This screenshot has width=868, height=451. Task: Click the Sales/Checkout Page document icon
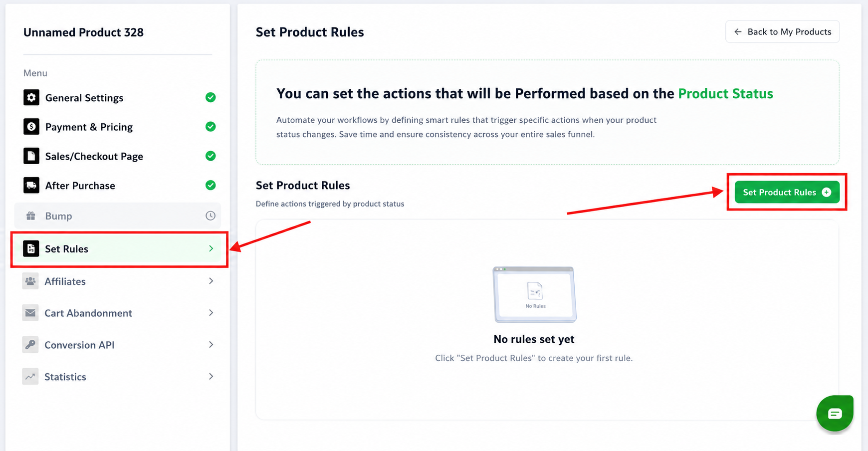point(31,156)
